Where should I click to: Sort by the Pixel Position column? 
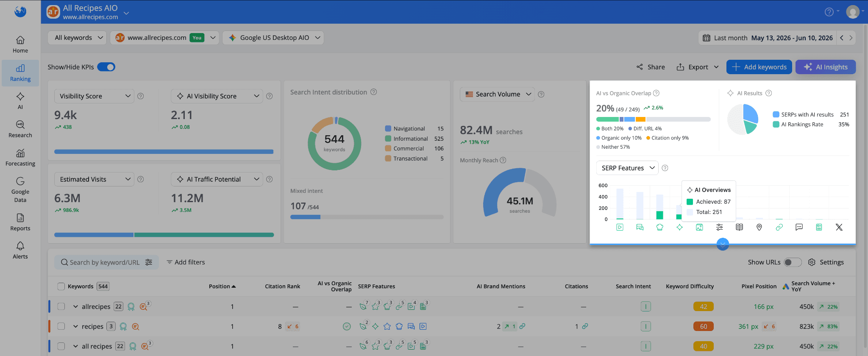759,286
